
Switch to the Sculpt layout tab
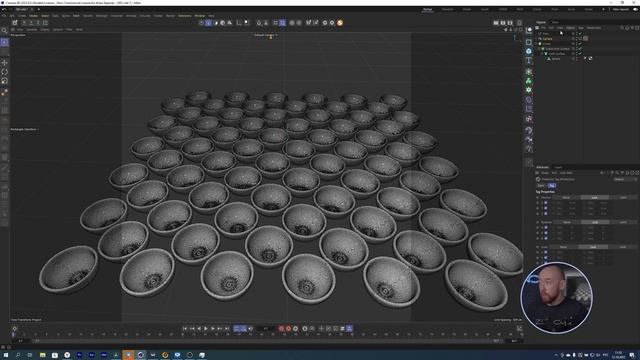coord(484,9)
